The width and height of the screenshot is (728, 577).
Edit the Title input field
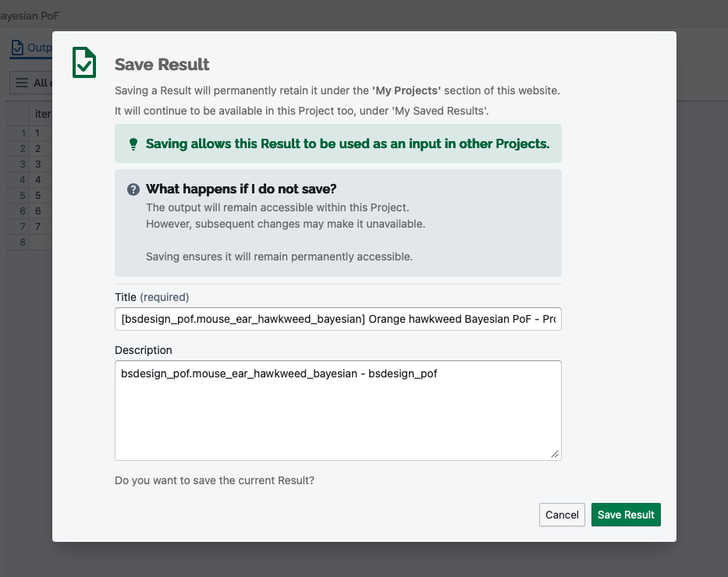[x=338, y=319]
